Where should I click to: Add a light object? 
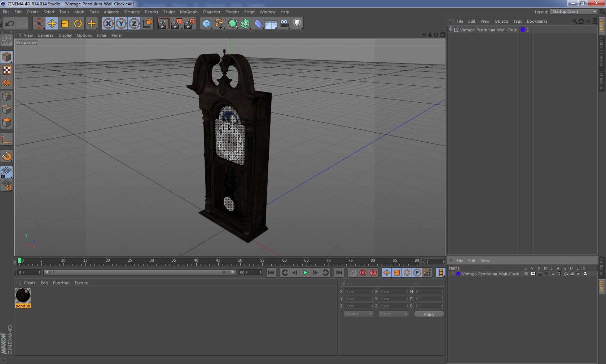tap(297, 24)
